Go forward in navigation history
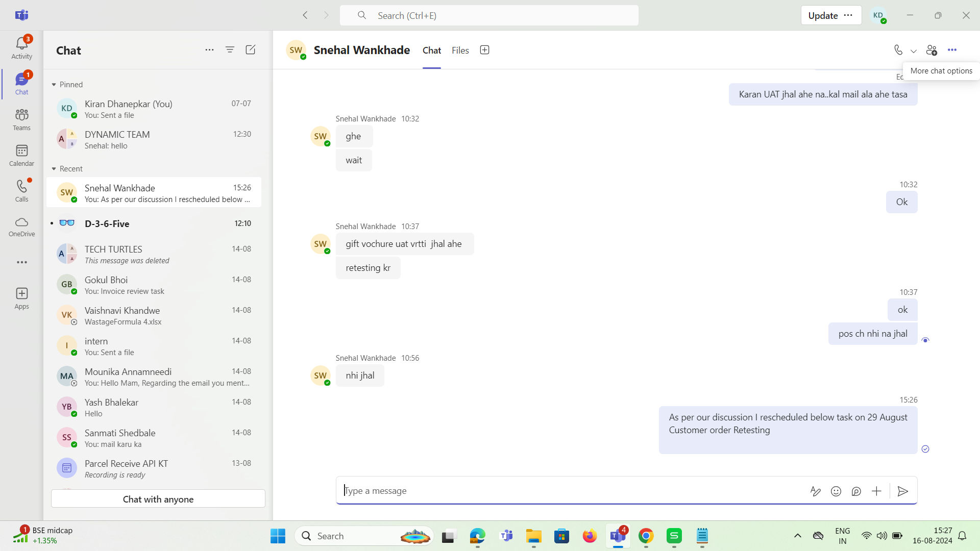The width and height of the screenshot is (980, 551). click(x=326, y=15)
